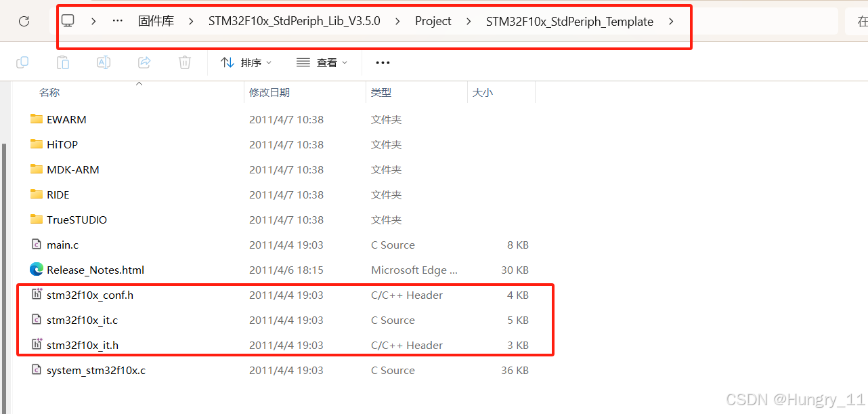The image size is (868, 414).
Task: Click the 36 KB size of system_stm32f10x.c
Action: coord(515,370)
